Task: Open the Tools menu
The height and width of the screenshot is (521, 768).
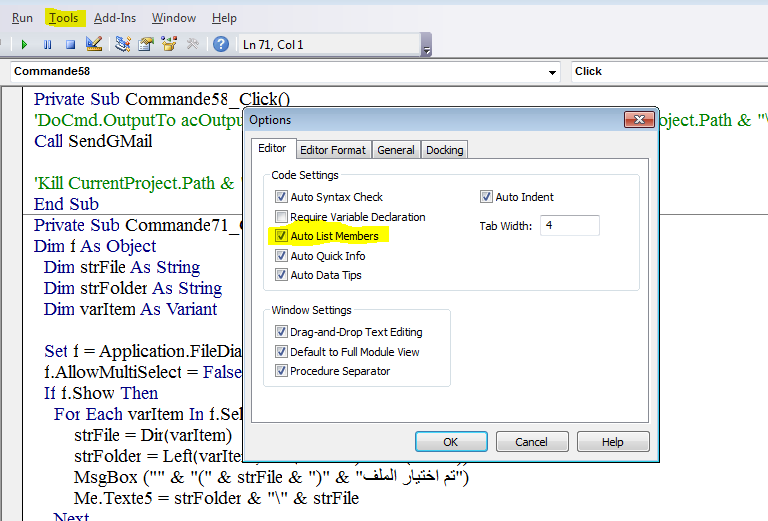Action: pyautogui.click(x=63, y=18)
